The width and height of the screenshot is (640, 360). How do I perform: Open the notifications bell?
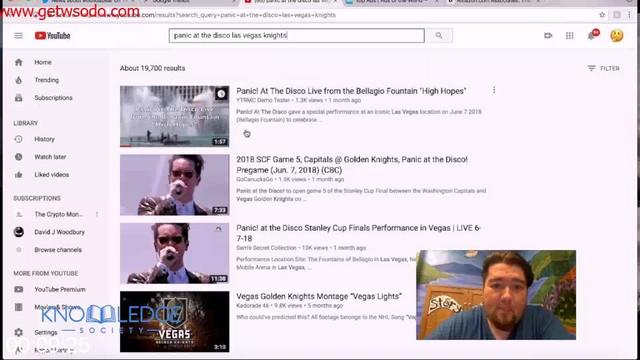[x=592, y=35]
